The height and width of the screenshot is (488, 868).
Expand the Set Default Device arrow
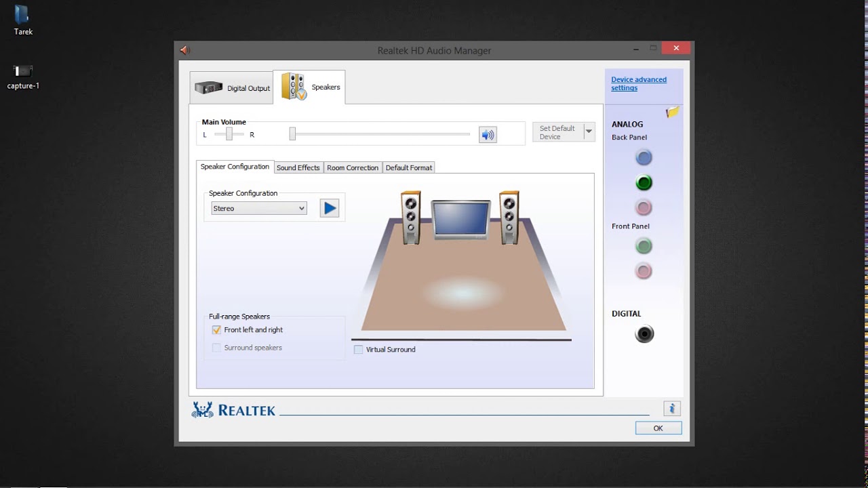point(589,131)
